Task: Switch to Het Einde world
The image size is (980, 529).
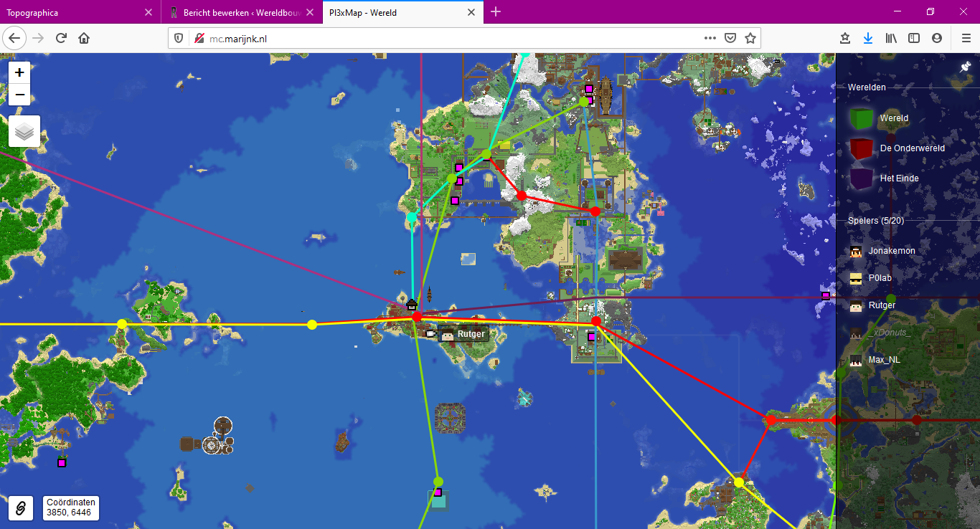Action: click(898, 178)
